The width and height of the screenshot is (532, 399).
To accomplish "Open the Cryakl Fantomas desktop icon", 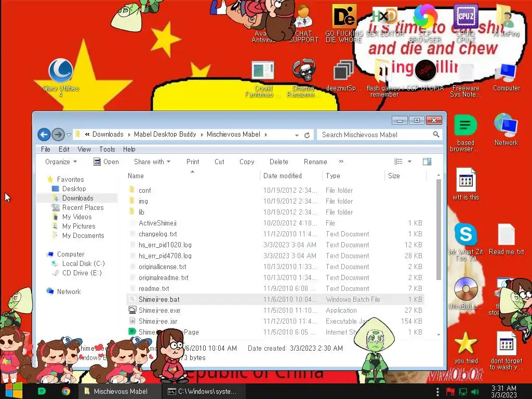I will click(262, 79).
